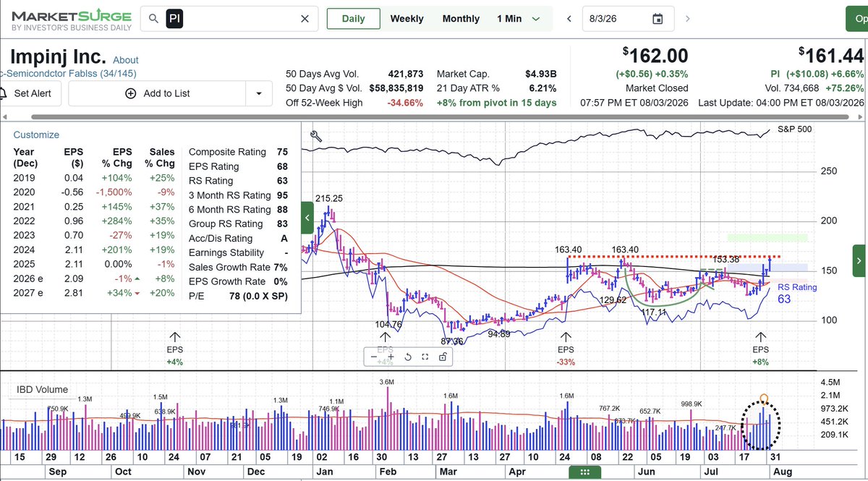Expand the intraday interval dropdown chevron
The width and height of the screenshot is (868, 481).
click(536, 19)
